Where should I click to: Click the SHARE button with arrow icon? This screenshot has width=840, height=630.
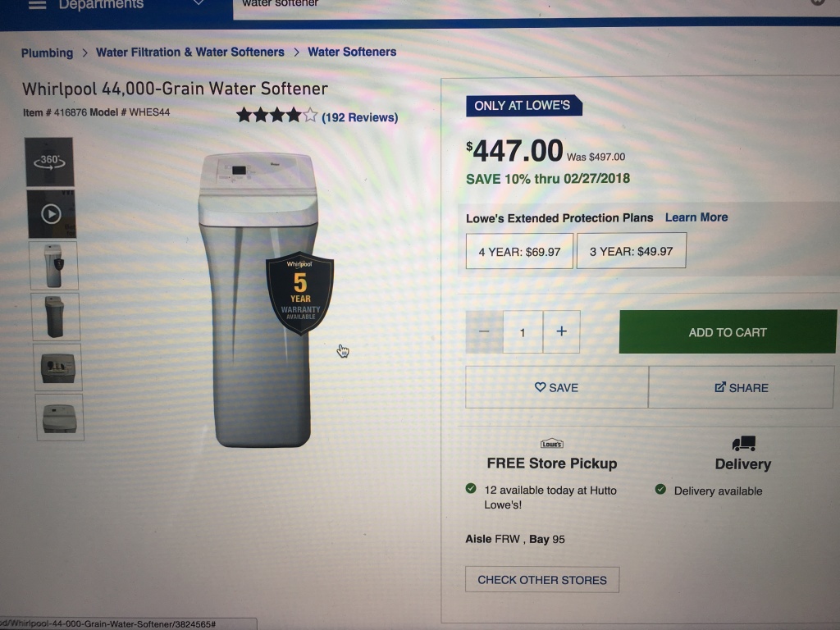click(x=742, y=387)
